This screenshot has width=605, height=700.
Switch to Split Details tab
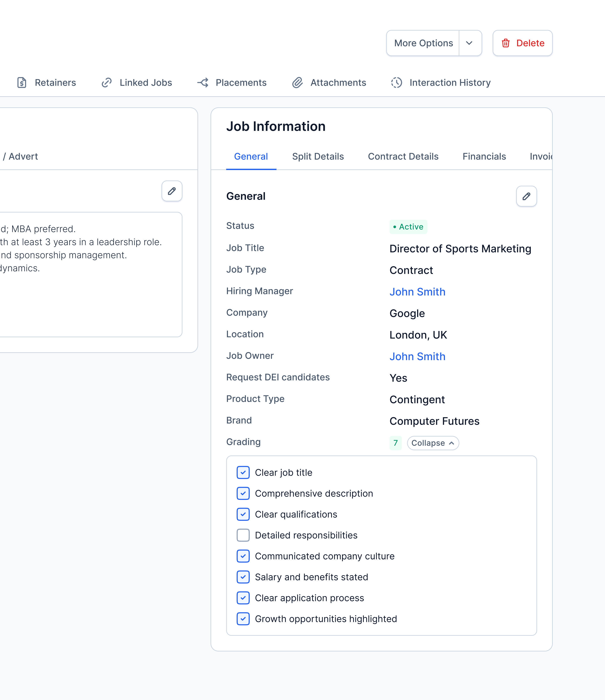coord(318,156)
